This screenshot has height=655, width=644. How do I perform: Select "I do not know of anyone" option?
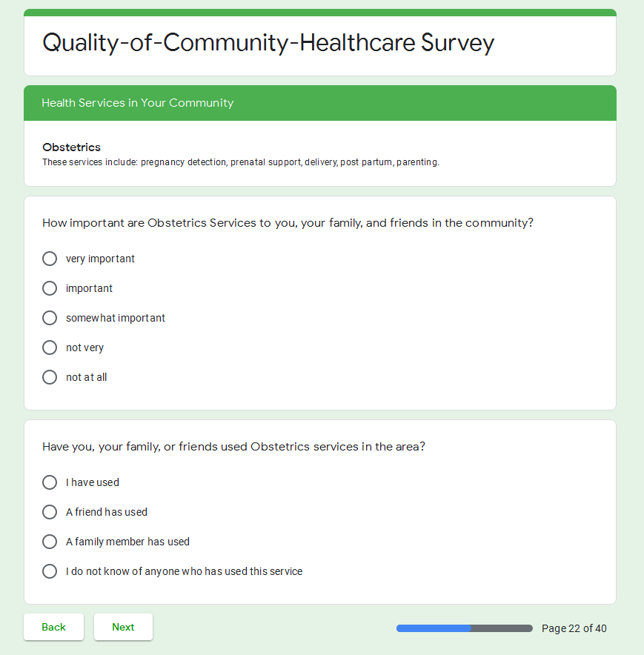pos(50,571)
